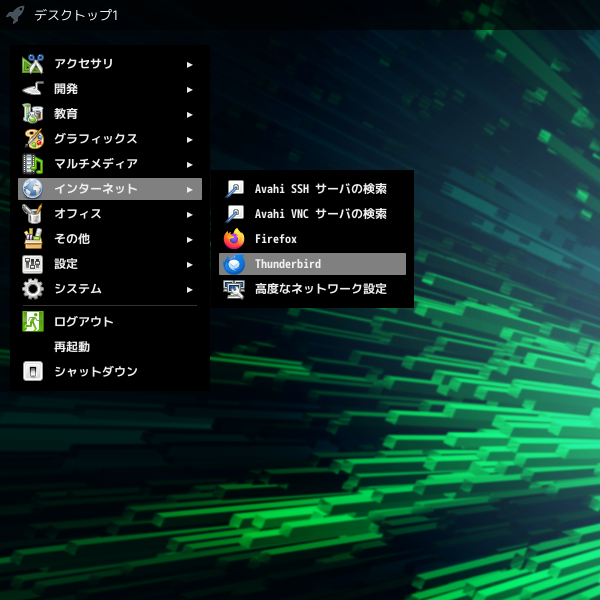
Task: Select the 教育 menu label
Action: pos(66,114)
